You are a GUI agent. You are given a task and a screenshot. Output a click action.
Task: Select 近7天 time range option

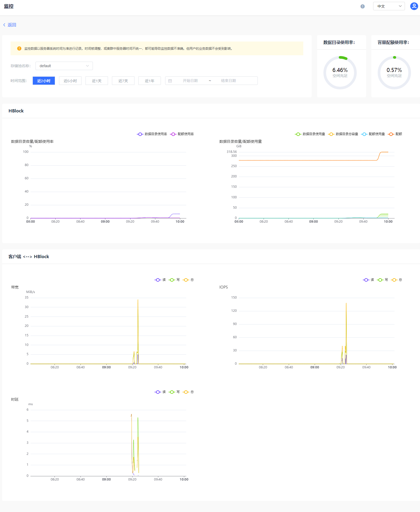pyautogui.click(x=123, y=81)
